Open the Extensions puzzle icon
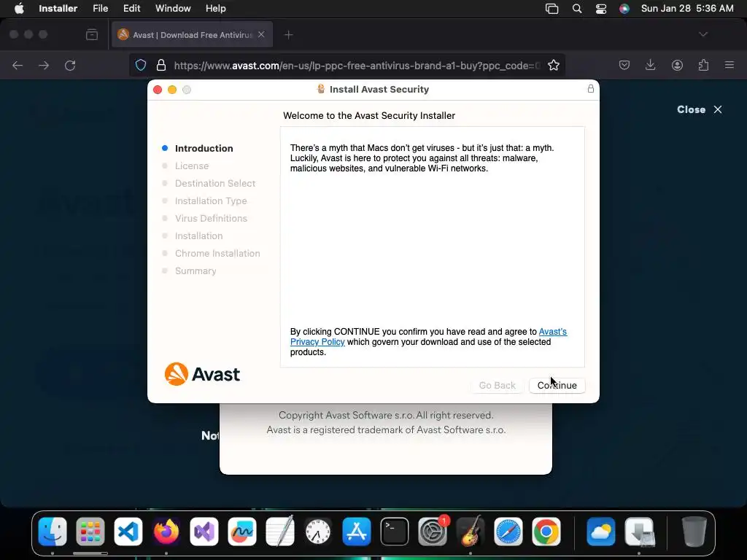 (x=703, y=65)
